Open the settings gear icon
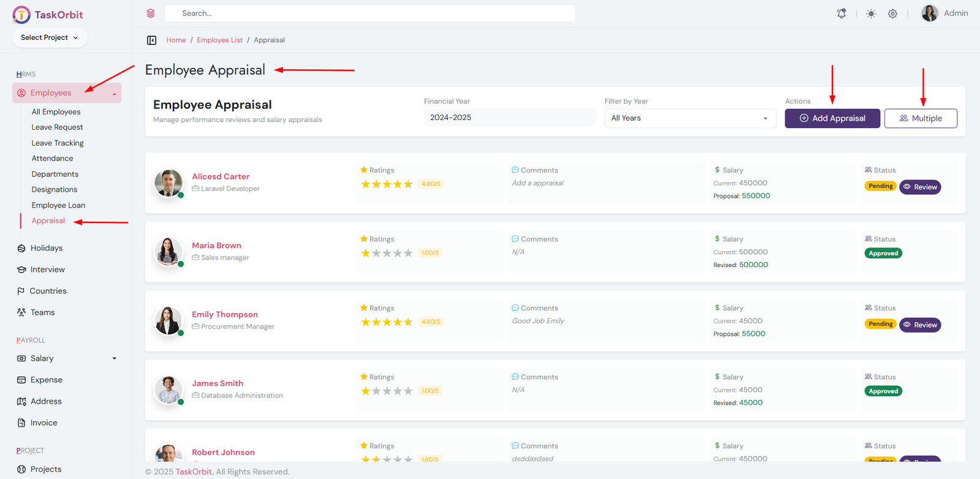 tap(893, 13)
